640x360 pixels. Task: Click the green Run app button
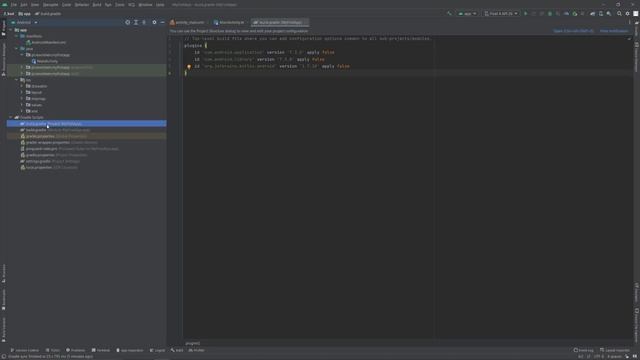[x=525, y=13]
